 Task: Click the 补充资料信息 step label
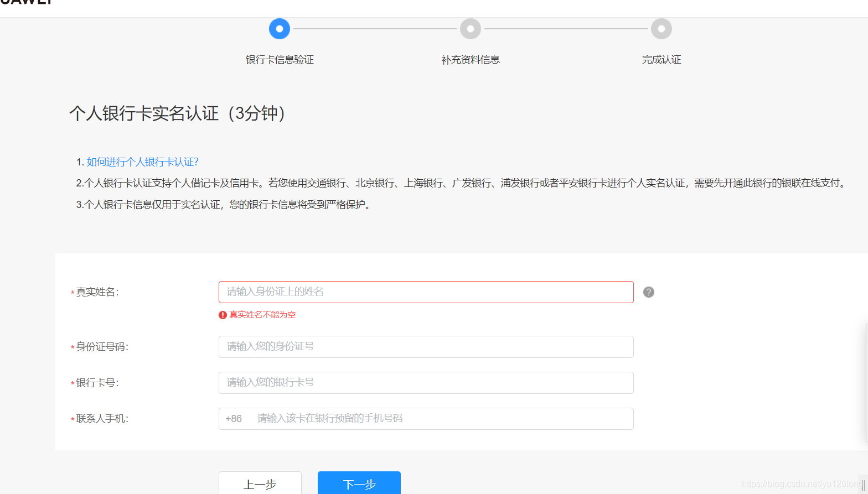471,60
